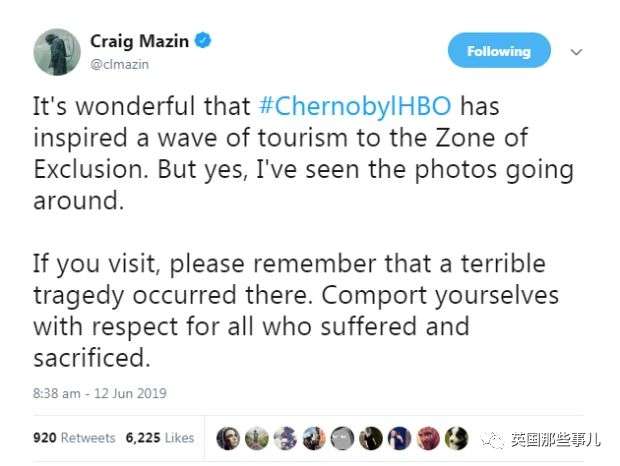Screen dimensions: 620x466
Task: Open the eighth liker avatar's profile
Action: [x=429, y=437]
